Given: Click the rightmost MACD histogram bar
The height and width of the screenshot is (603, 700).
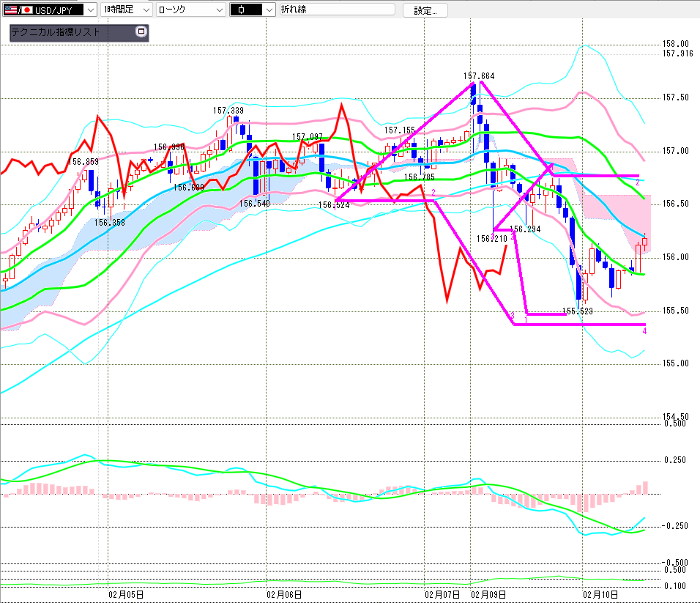Looking at the screenshot, I should click(x=645, y=487).
